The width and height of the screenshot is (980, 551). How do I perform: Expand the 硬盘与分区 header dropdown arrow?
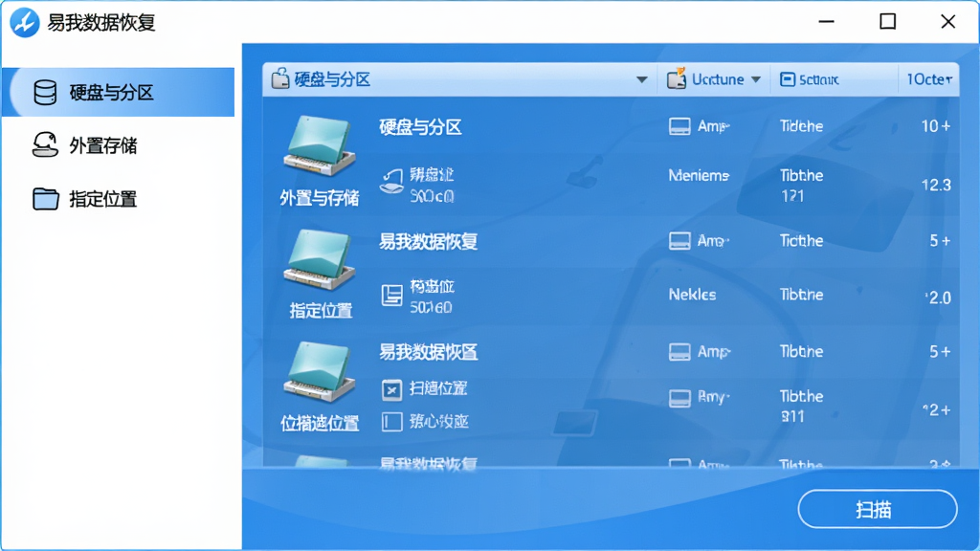(641, 80)
